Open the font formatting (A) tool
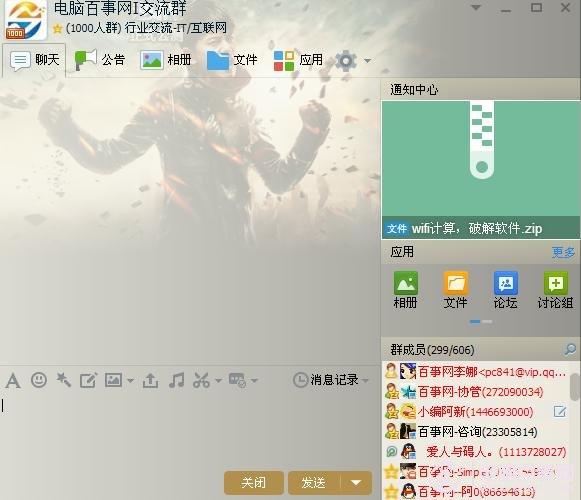Image resolution: width=581 pixels, height=500 pixels. pos(13,381)
